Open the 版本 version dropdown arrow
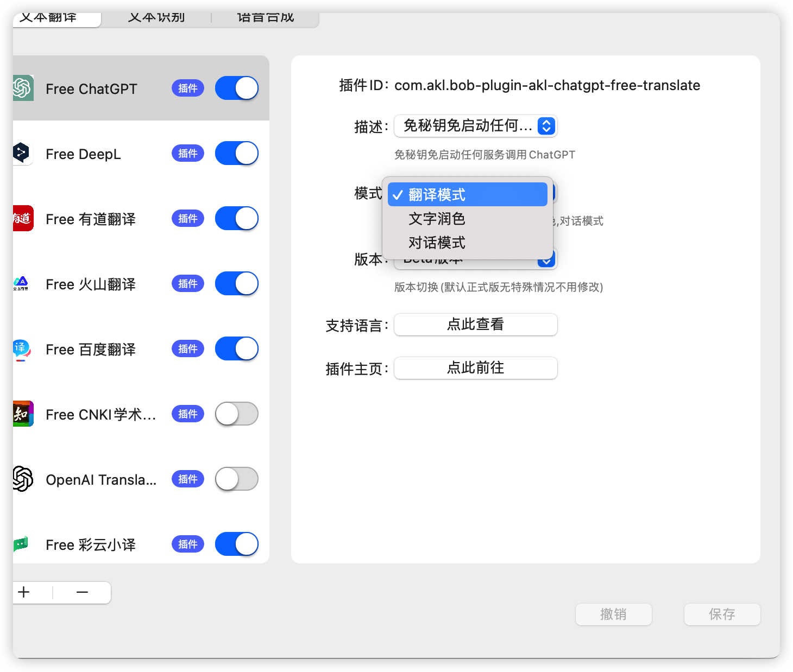793x672 pixels. click(x=546, y=261)
